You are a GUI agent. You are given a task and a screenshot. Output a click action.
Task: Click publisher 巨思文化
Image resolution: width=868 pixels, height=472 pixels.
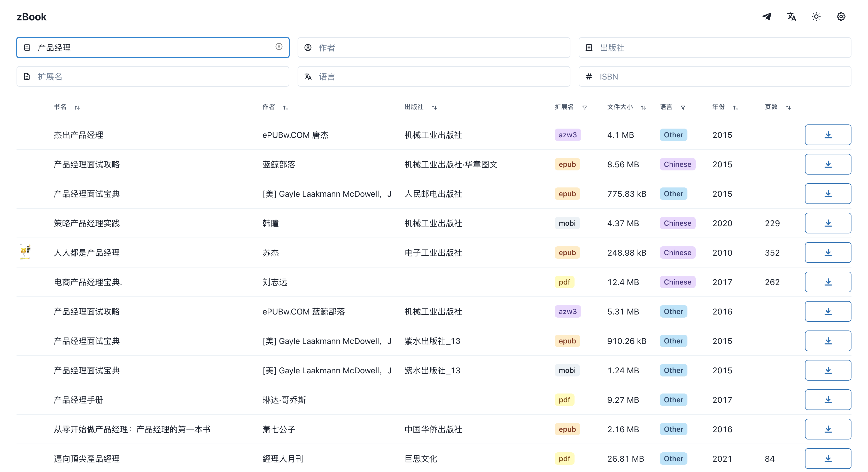tap(421, 459)
